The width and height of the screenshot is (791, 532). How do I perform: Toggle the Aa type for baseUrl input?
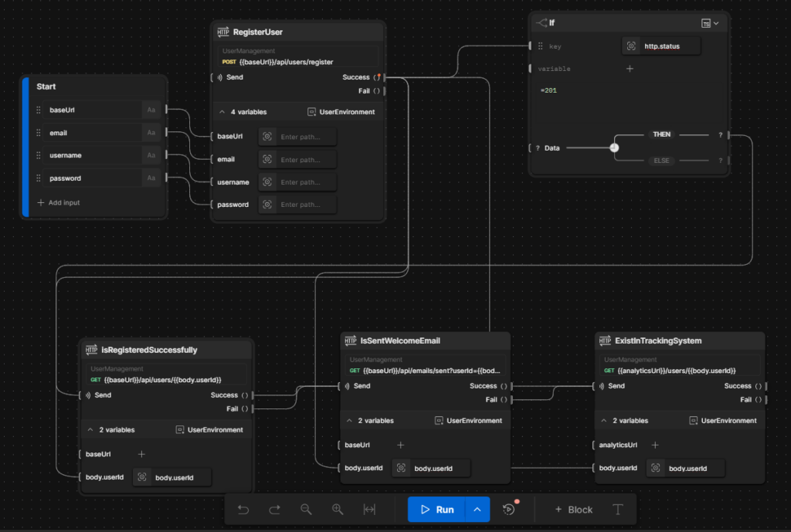(151, 110)
